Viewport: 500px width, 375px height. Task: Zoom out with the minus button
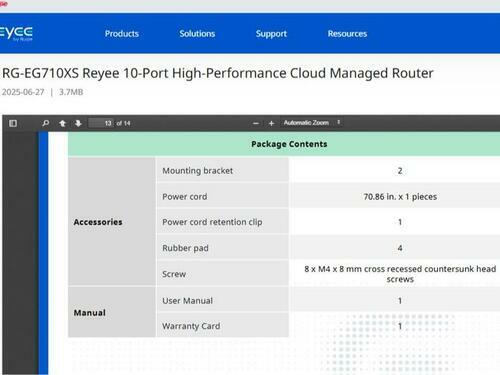[256, 123]
